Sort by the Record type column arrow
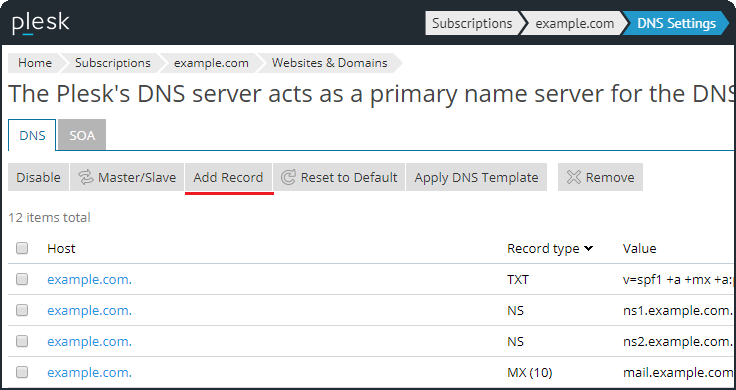736x390 pixels. pyautogui.click(x=589, y=248)
